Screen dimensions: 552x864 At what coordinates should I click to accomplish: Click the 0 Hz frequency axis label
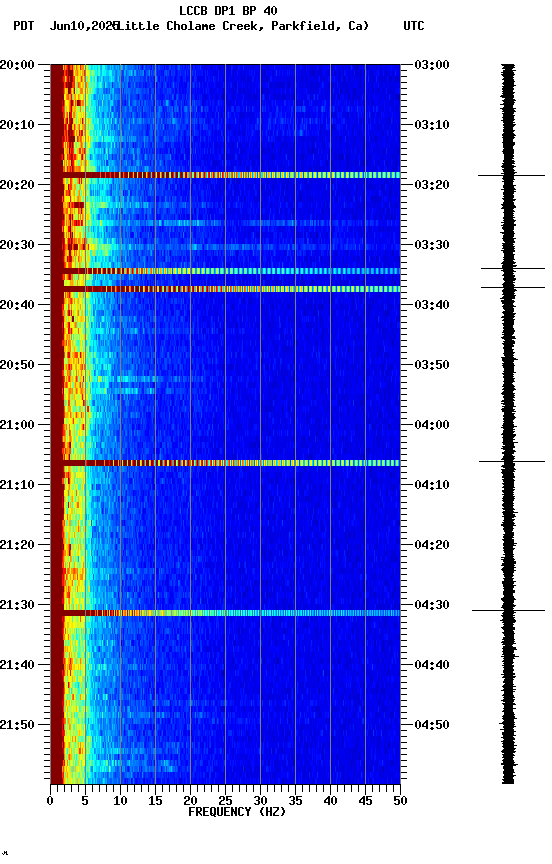point(50,801)
